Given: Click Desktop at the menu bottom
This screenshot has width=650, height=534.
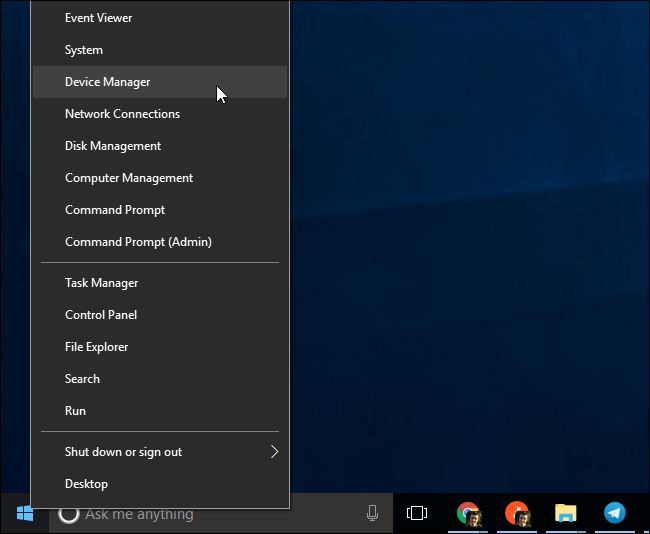Looking at the screenshot, I should (x=86, y=484).
